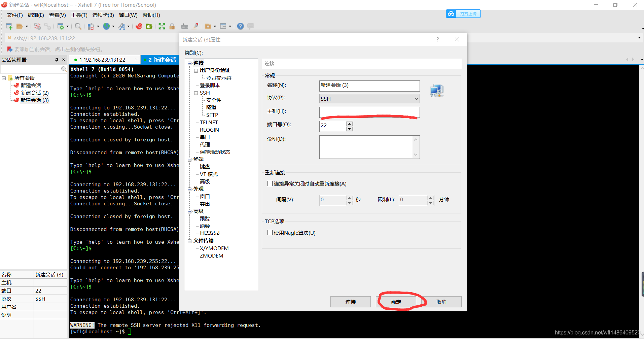Click the color scheme toolbar icon
The image size is (644, 339).
(x=91, y=26)
